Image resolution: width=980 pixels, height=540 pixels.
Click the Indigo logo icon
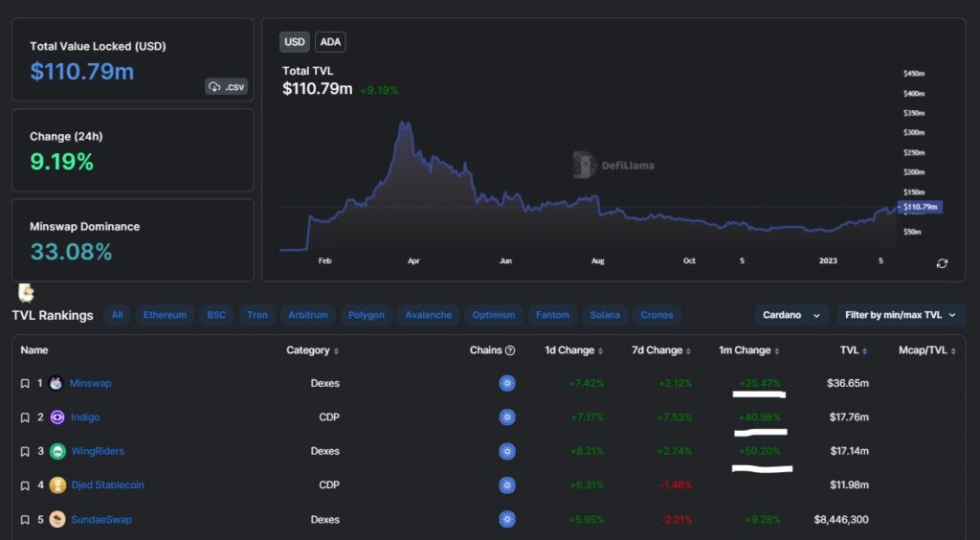57,416
